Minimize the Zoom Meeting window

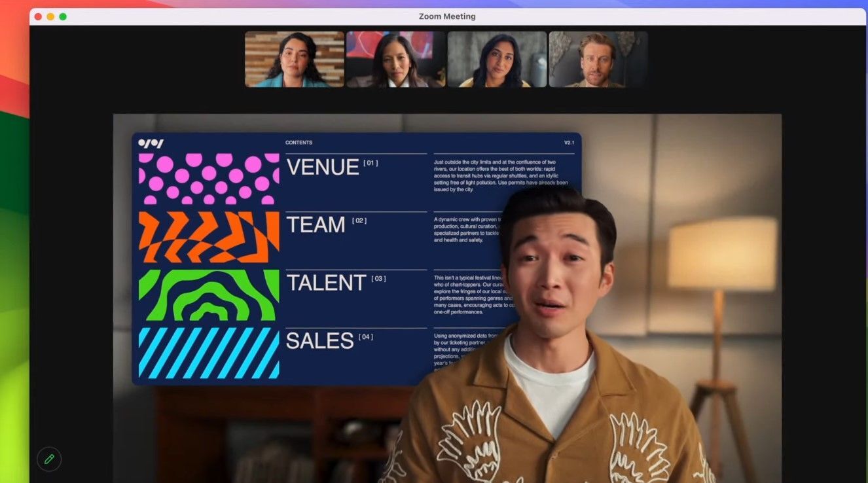[x=50, y=16]
